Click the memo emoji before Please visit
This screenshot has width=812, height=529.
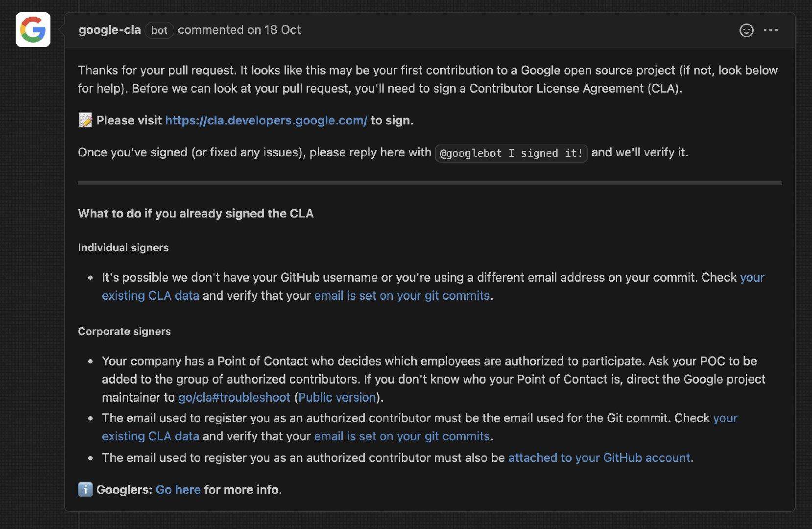[85, 120]
